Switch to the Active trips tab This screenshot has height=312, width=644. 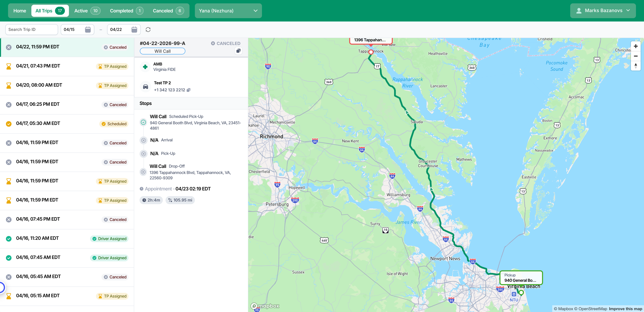[87, 11]
